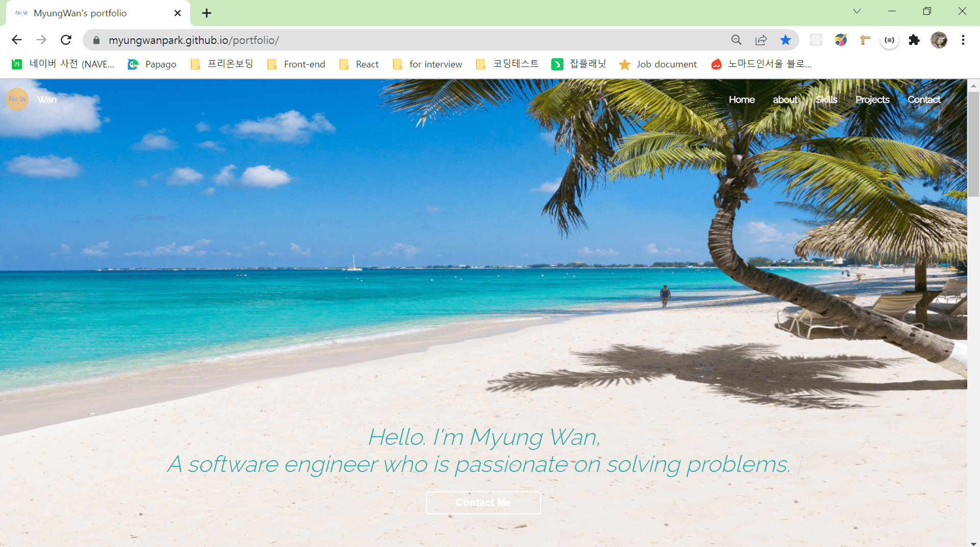
Task: Open the Extensions puzzle piece menu
Action: click(x=914, y=40)
